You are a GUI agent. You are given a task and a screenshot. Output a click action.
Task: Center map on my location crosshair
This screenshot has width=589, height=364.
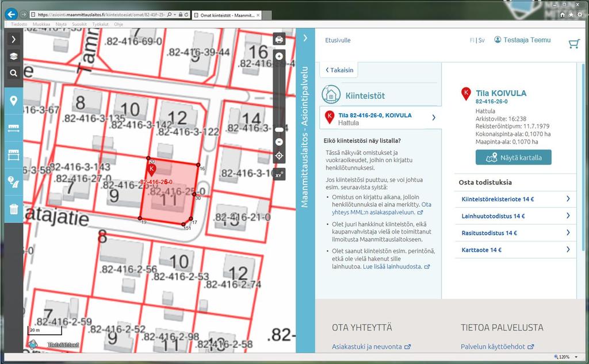click(x=279, y=155)
